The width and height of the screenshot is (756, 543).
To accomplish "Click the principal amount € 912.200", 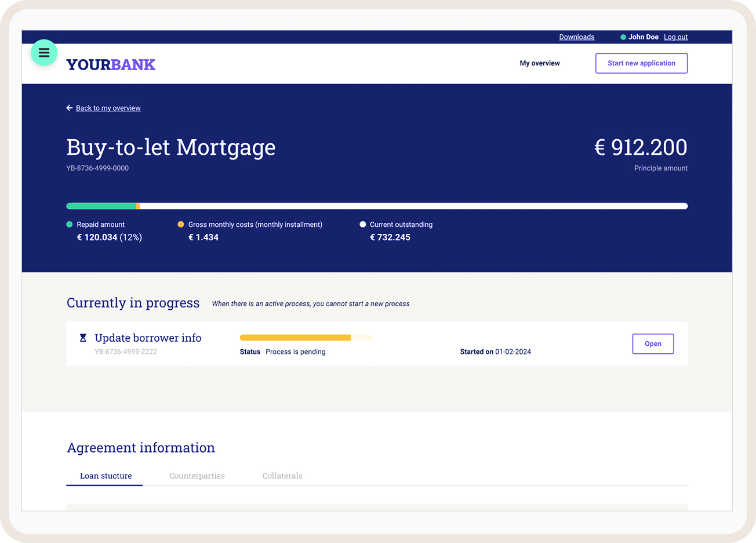I will point(641,147).
